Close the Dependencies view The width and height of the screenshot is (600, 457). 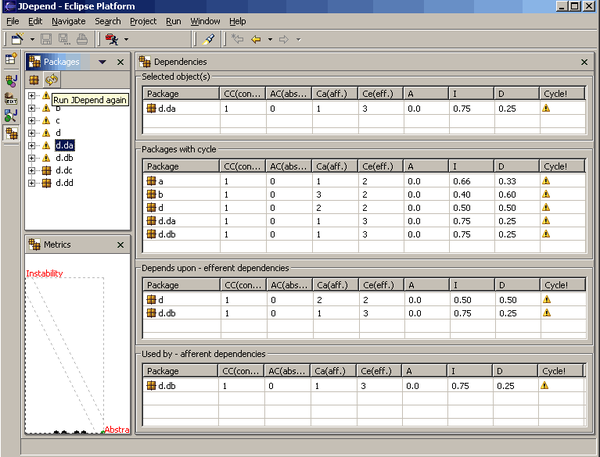(584, 62)
